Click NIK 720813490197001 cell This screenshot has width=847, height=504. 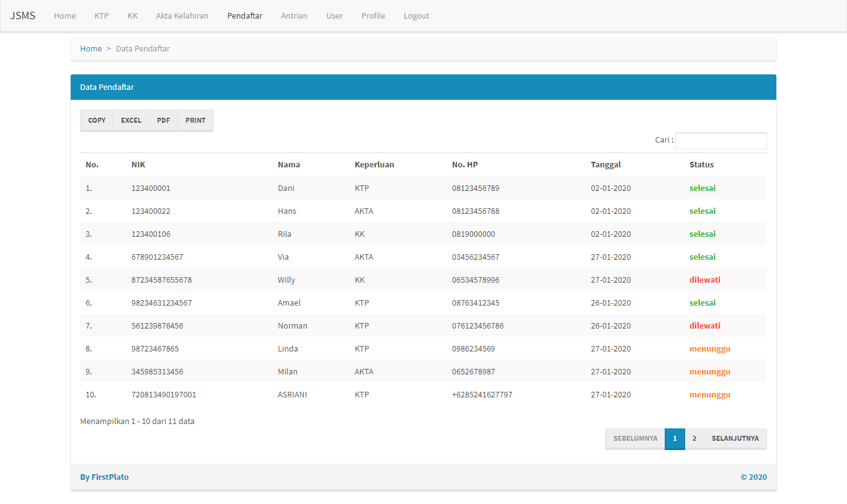click(164, 394)
